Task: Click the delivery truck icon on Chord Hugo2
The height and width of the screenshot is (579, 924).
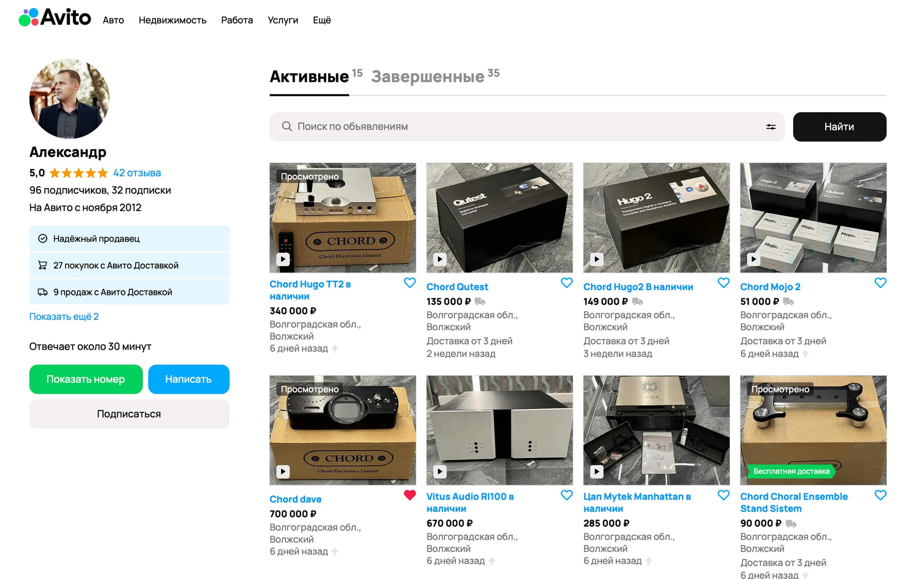Action: 637,302
